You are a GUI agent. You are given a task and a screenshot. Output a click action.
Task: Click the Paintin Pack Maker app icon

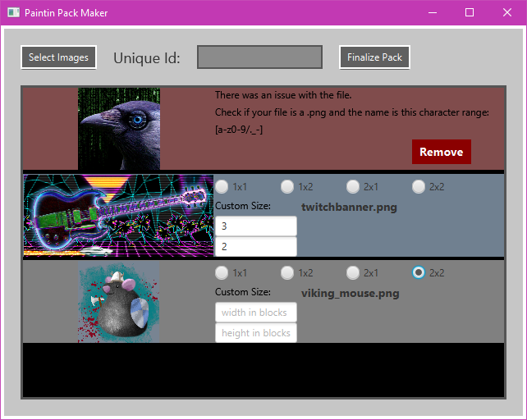[13, 13]
